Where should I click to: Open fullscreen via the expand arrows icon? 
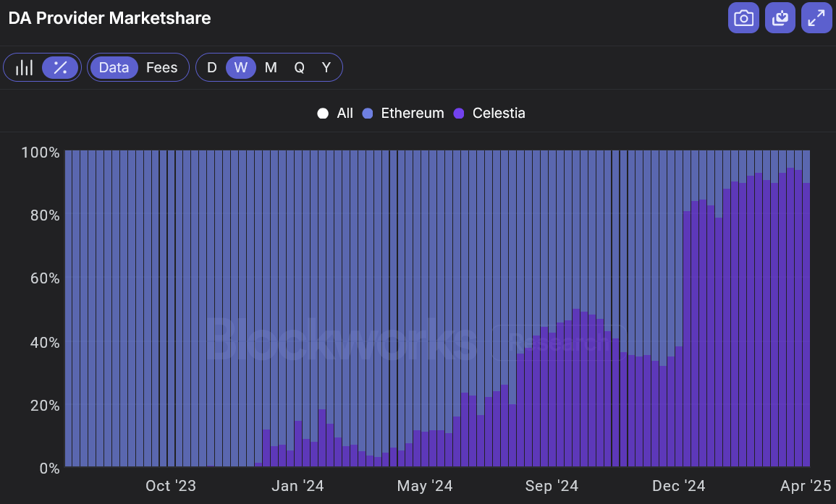pyautogui.click(x=816, y=18)
